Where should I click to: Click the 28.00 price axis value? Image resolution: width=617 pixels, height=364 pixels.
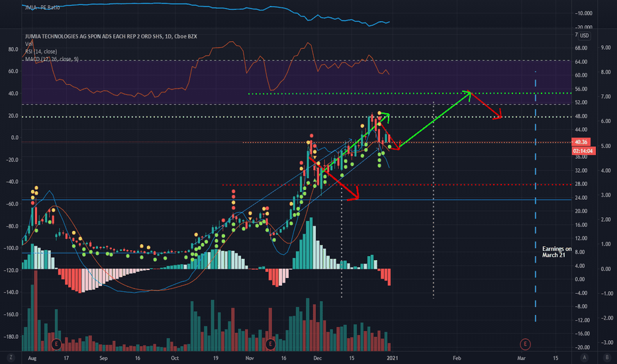[x=581, y=184]
